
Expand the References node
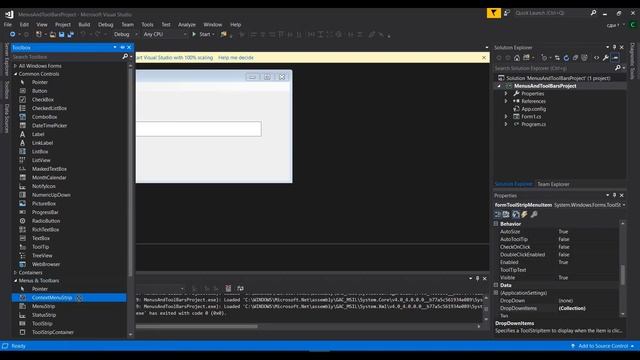tap(506, 101)
